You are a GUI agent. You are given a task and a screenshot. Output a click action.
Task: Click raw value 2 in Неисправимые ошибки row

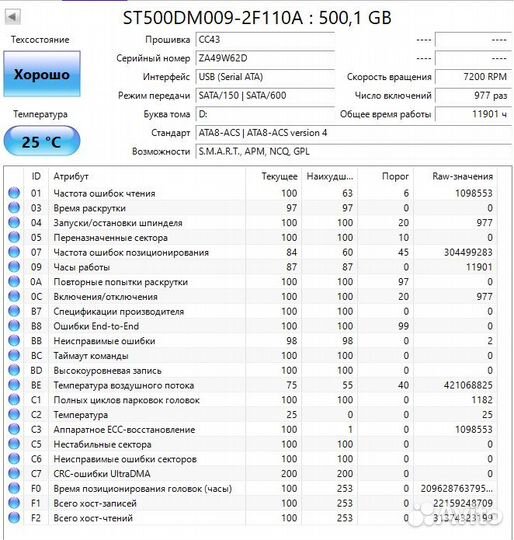[490, 341]
